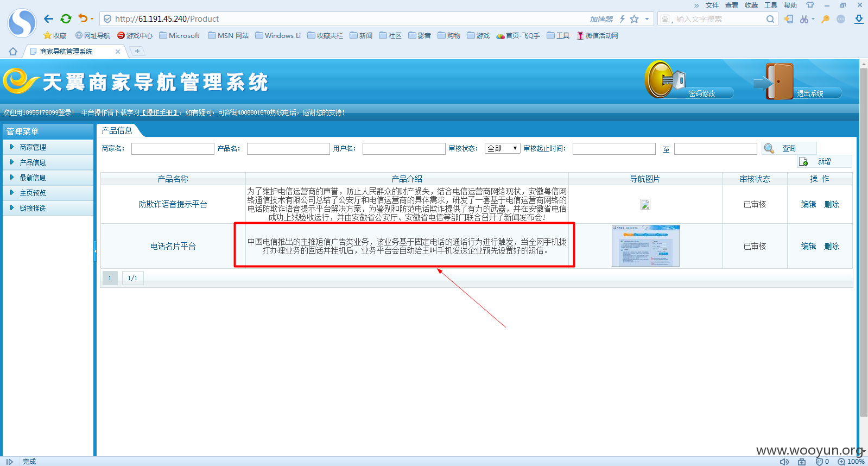The image size is (868, 466).
Task: Open the 工具 menu in the top menu bar
Action: tap(770, 5)
